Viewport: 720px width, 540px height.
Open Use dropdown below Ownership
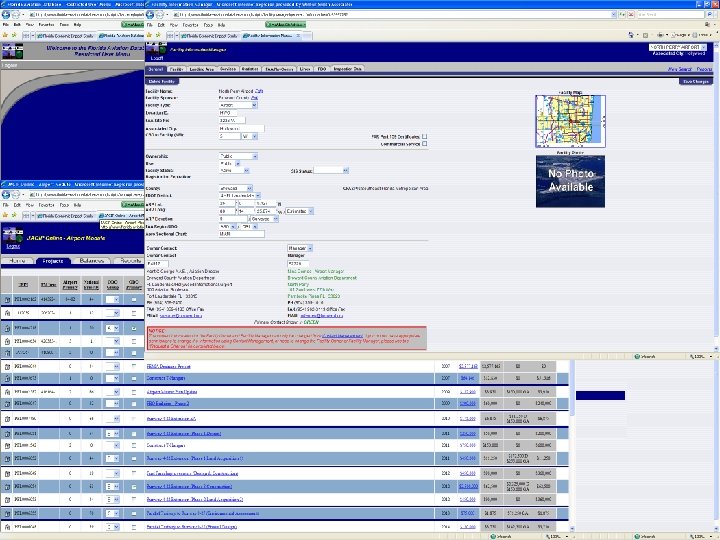coord(230,163)
